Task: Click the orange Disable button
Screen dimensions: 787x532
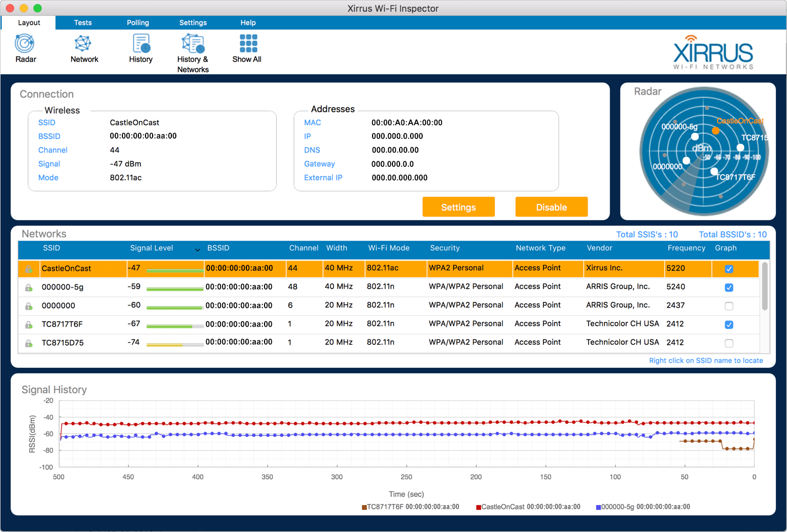Action: point(551,207)
